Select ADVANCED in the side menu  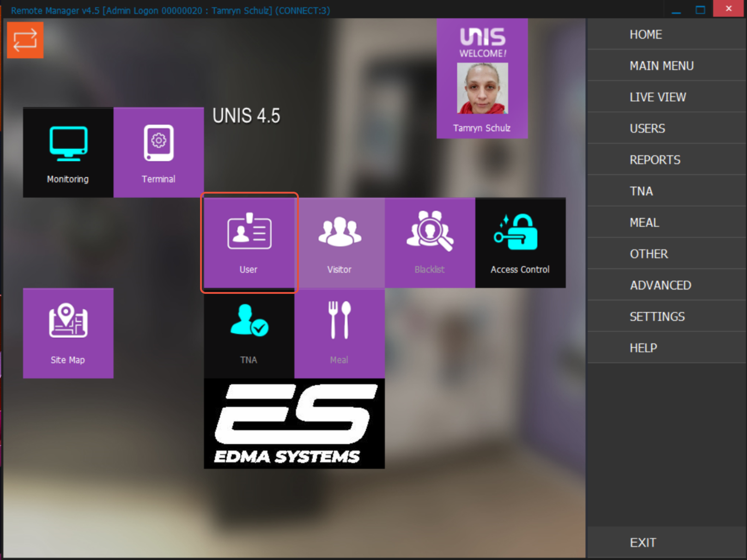point(667,286)
